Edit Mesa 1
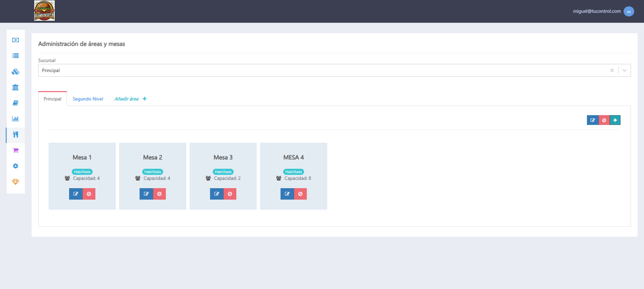The height and width of the screenshot is (289, 644). click(76, 194)
